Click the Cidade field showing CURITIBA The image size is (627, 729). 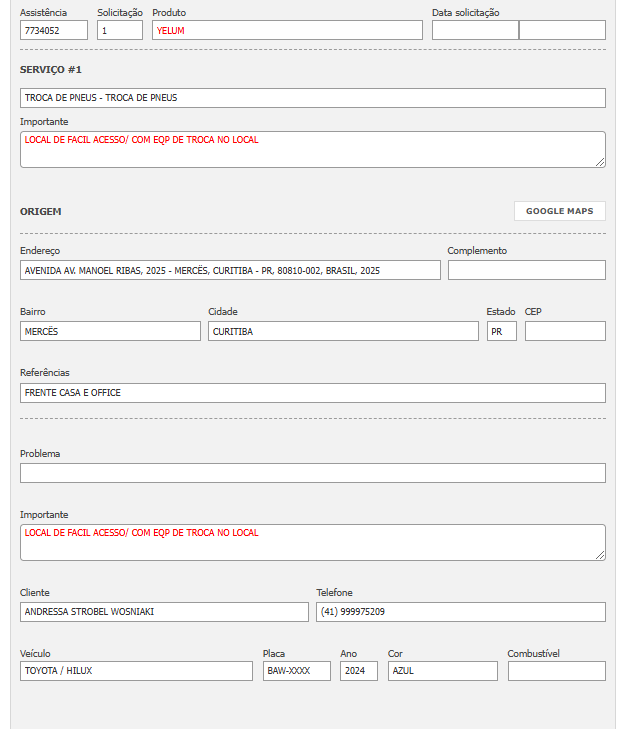click(343, 331)
